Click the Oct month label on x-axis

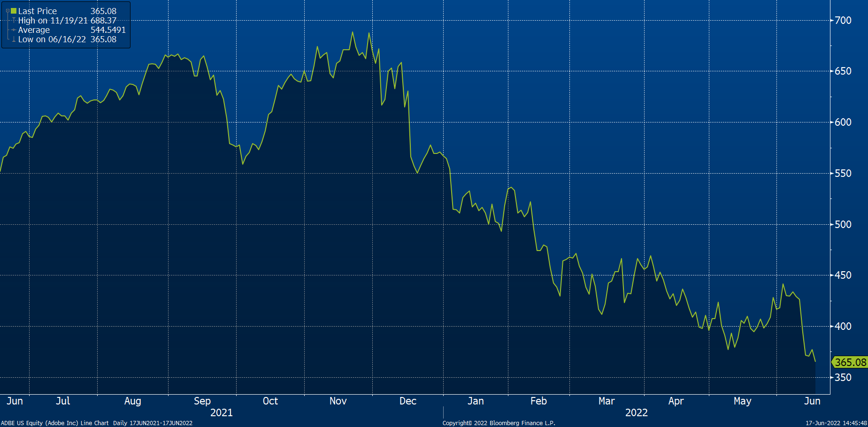pos(270,401)
